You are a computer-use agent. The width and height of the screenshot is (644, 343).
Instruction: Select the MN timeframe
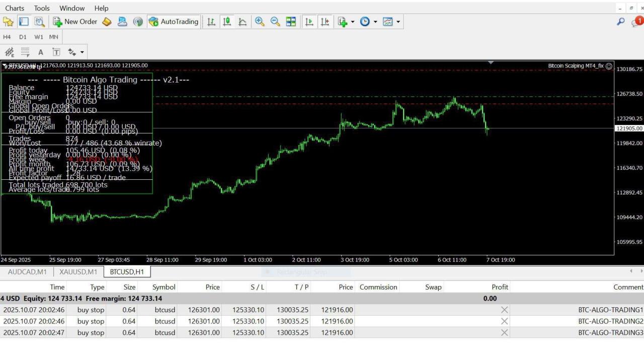53,37
